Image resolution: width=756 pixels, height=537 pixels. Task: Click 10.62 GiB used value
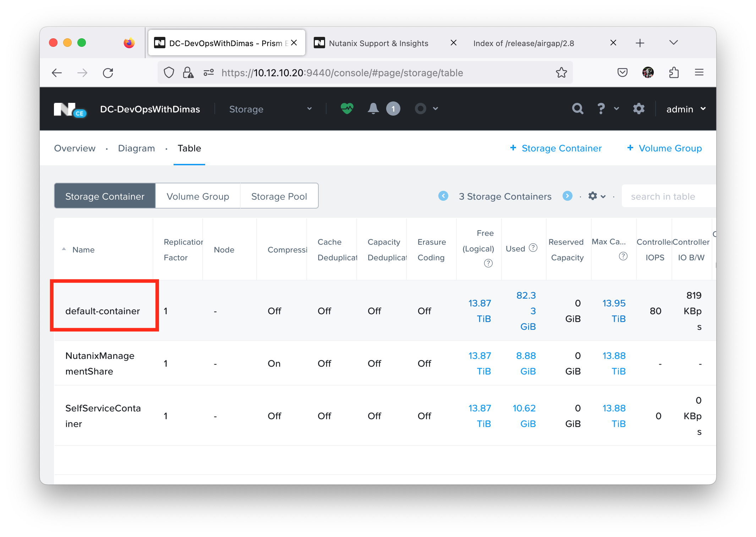pyautogui.click(x=524, y=416)
